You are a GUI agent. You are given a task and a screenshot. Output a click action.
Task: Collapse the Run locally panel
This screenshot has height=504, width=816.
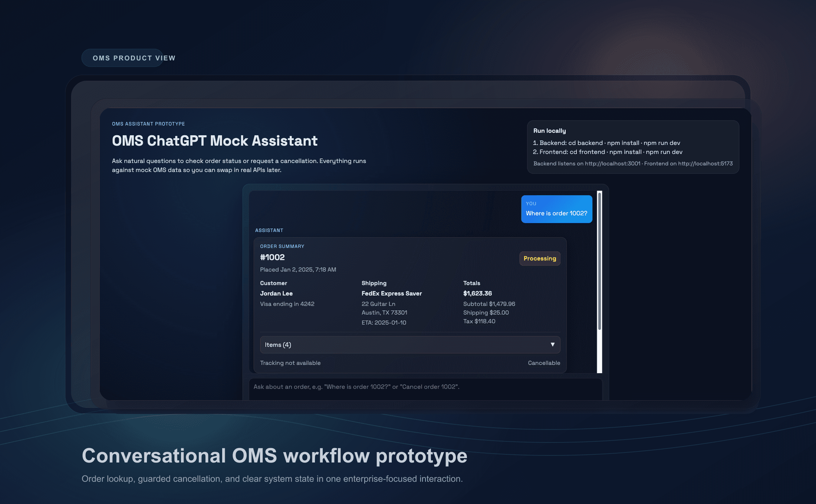click(549, 130)
